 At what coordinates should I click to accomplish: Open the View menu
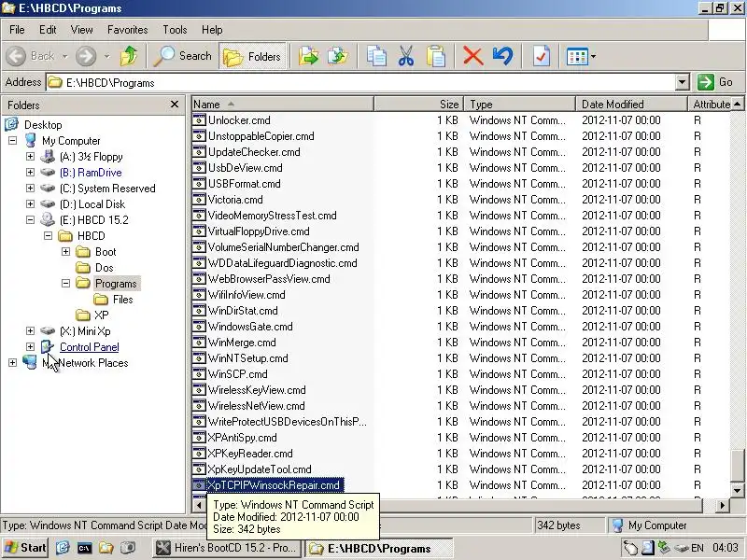click(x=81, y=30)
